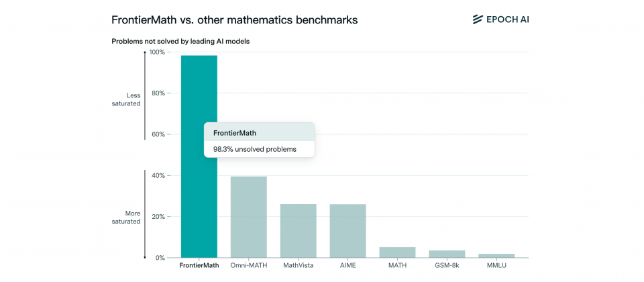This screenshot has width=644, height=282.
Task: Click the MathVista bar
Action: point(298,230)
